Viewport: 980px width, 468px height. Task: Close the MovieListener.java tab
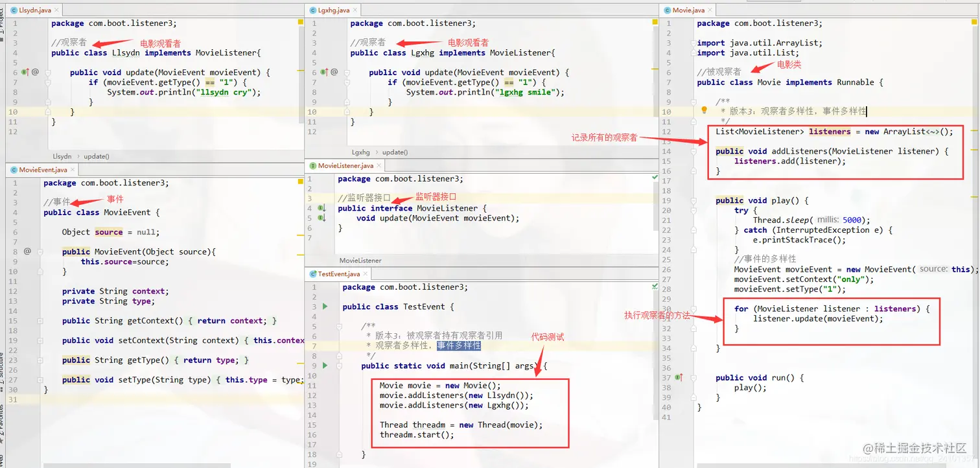click(379, 166)
